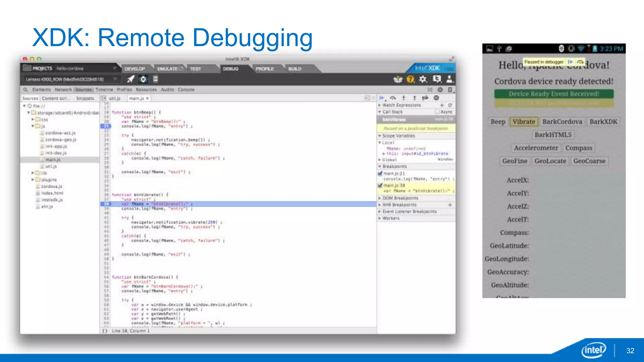Open the help question mark icon

[x=410, y=79]
